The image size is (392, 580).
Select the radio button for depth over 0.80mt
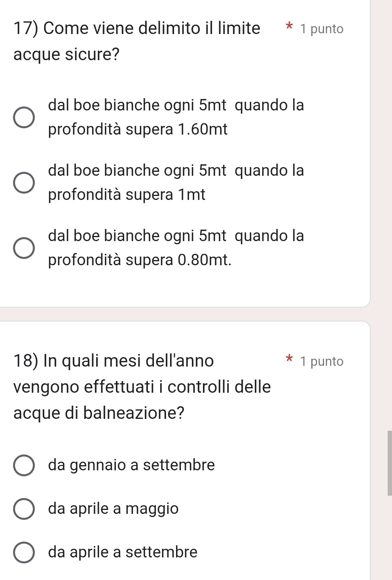point(23,248)
